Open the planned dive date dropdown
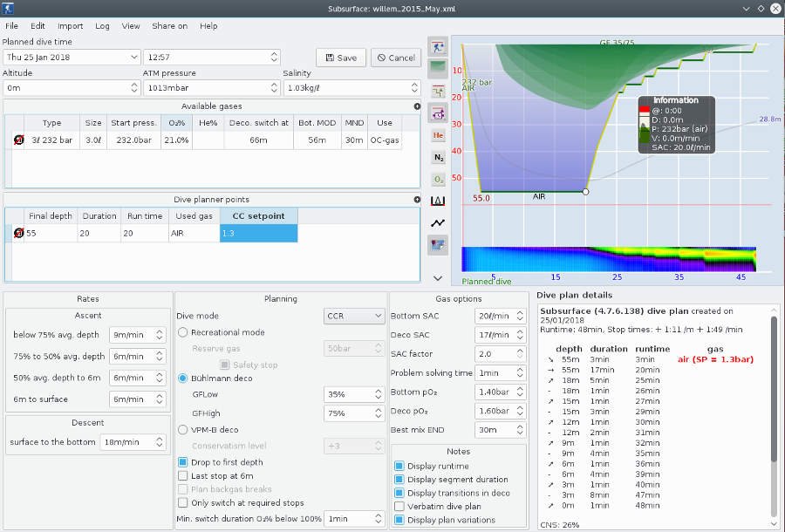The image size is (785, 532). [x=133, y=58]
